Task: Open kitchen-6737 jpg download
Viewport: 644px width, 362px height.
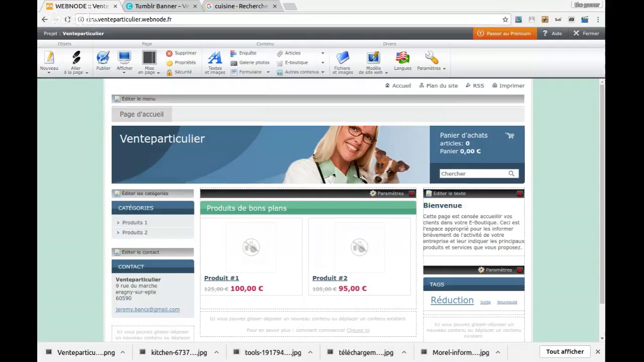Action: point(174,352)
